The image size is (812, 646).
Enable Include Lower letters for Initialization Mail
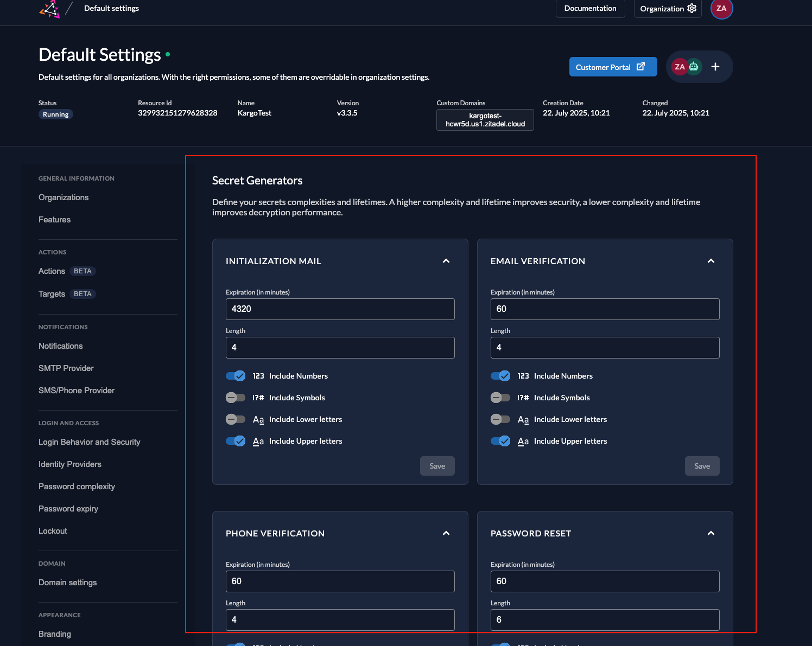coord(236,419)
